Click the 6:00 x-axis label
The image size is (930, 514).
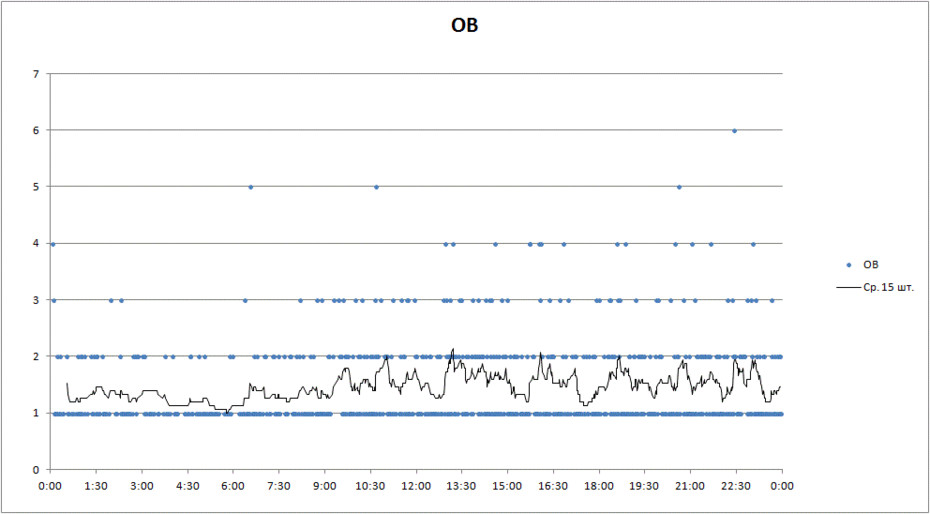click(x=233, y=486)
